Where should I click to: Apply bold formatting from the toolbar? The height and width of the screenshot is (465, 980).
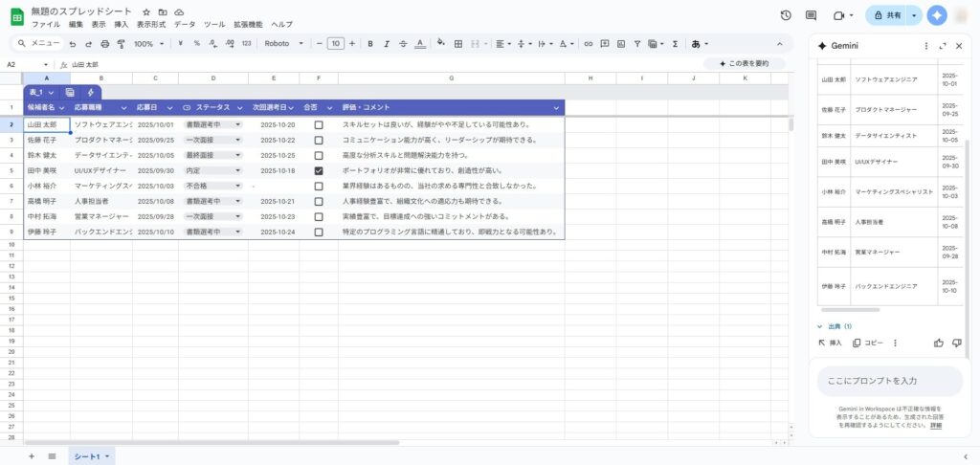click(x=370, y=44)
